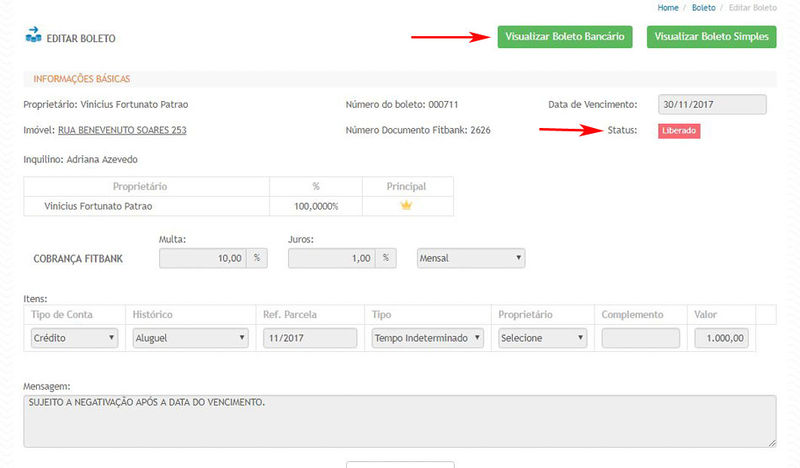The width and height of the screenshot is (800, 468).
Task: Click the Liberado status badge
Action: pos(679,131)
